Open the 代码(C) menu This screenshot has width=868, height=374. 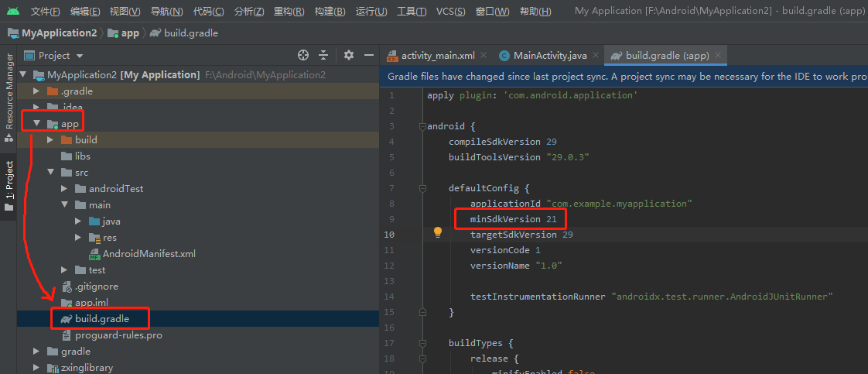(x=209, y=12)
